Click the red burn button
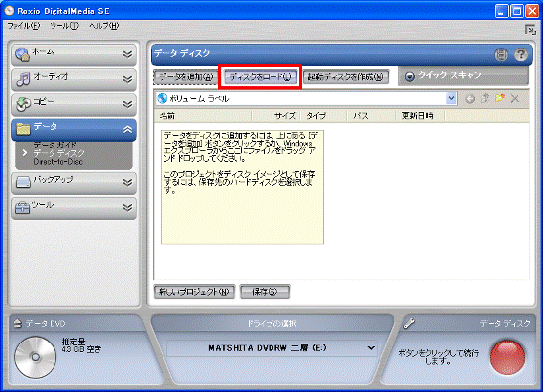This screenshot has height=392, width=543. 507,357
